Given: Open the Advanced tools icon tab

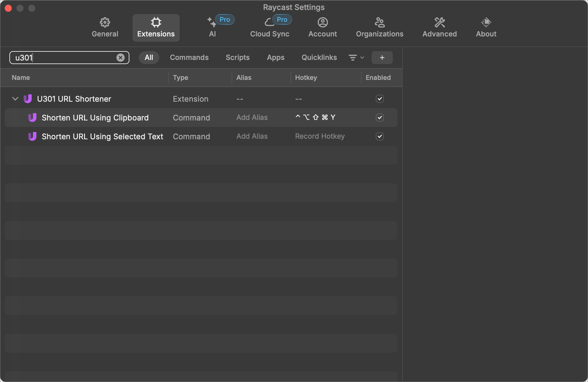Looking at the screenshot, I should coord(440,22).
